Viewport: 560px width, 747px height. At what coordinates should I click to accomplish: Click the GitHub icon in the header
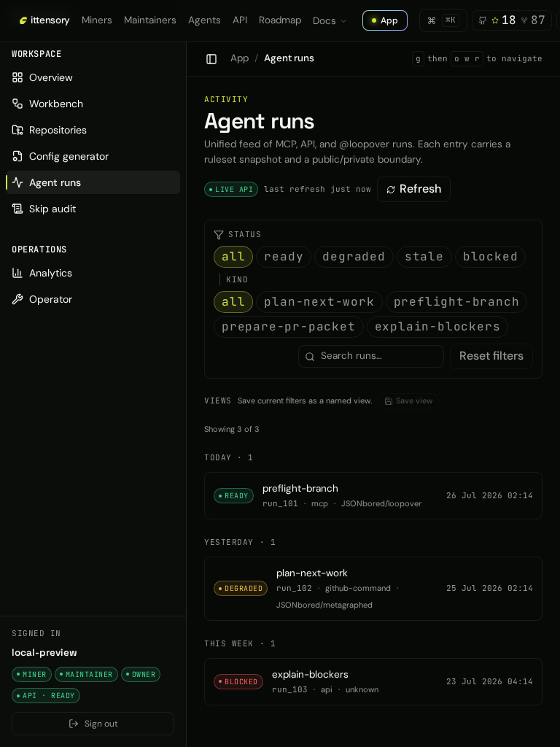[x=483, y=20]
